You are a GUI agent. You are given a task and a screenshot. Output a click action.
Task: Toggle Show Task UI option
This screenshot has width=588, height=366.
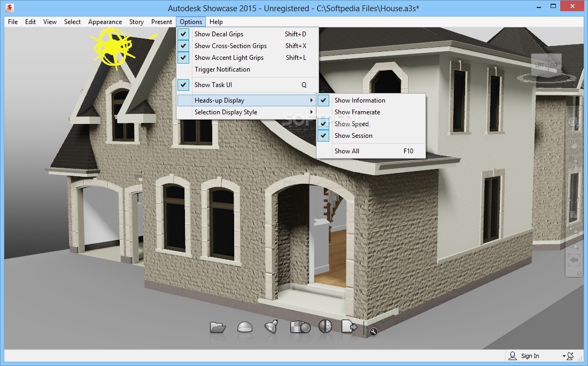click(247, 85)
